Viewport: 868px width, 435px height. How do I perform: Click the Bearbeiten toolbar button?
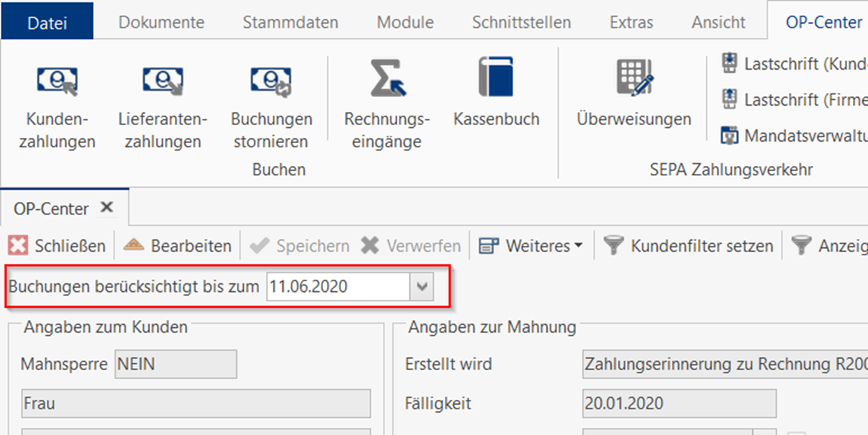178,246
